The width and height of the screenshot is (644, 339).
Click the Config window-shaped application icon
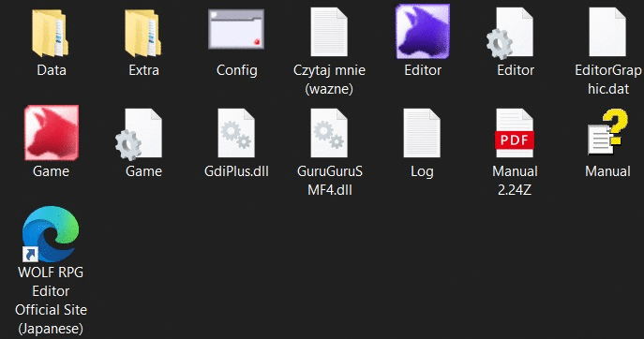(x=236, y=30)
